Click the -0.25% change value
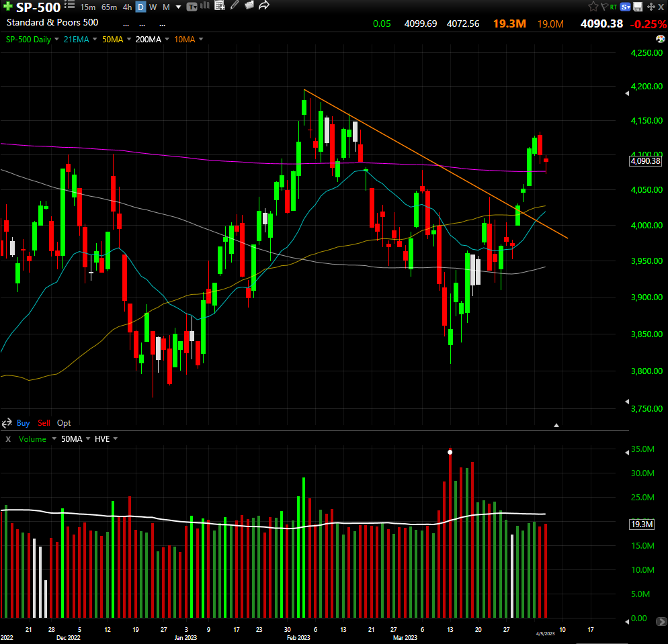The width and height of the screenshot is (668, 644). click(648, 24)
